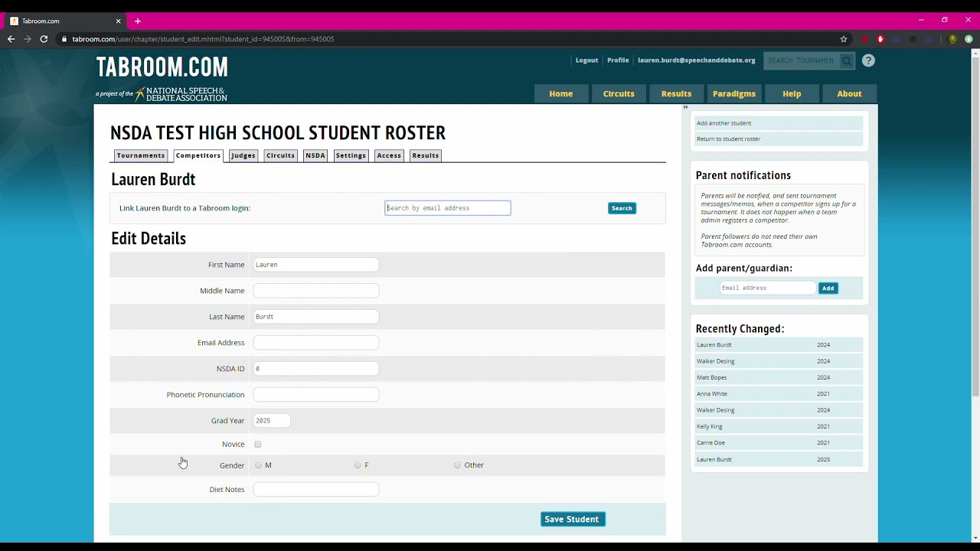The width and height of the screenshot is (980, 551).
Task: Click the Grad Year field
Action: pyautogui.click(x=272, y=421)
